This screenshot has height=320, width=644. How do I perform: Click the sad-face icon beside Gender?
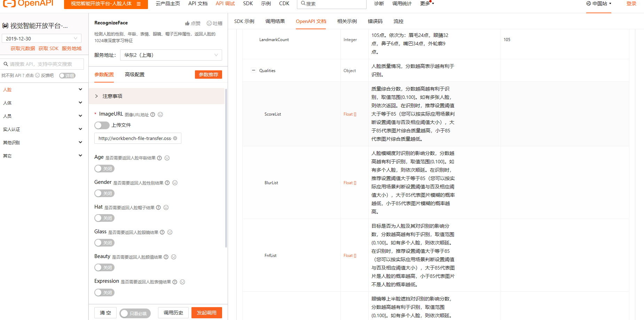pyautogui.click(x=175, y=183)
